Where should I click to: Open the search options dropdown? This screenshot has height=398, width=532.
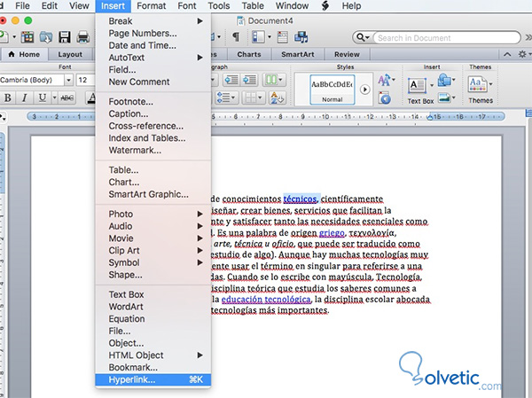pyautogui.click(x=363, y=37)
